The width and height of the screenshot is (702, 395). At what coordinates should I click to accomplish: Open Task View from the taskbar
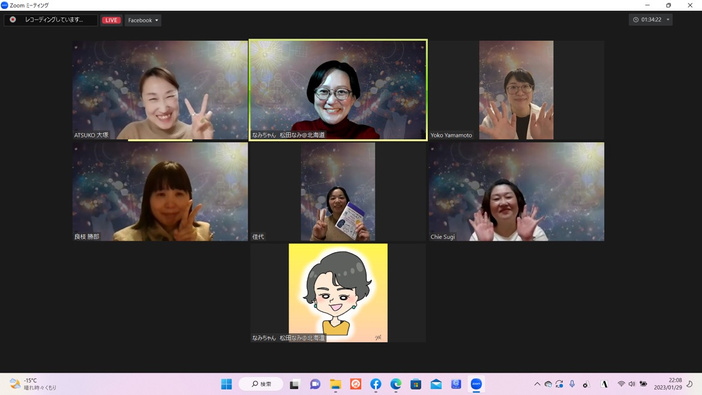[x=294, y=384]
